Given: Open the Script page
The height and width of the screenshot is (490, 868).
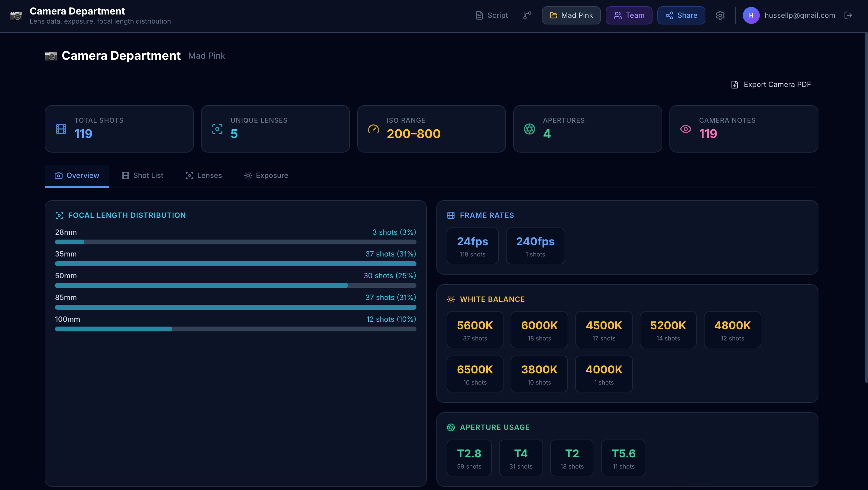Looking at the screenshot, I should coord(492,15).
